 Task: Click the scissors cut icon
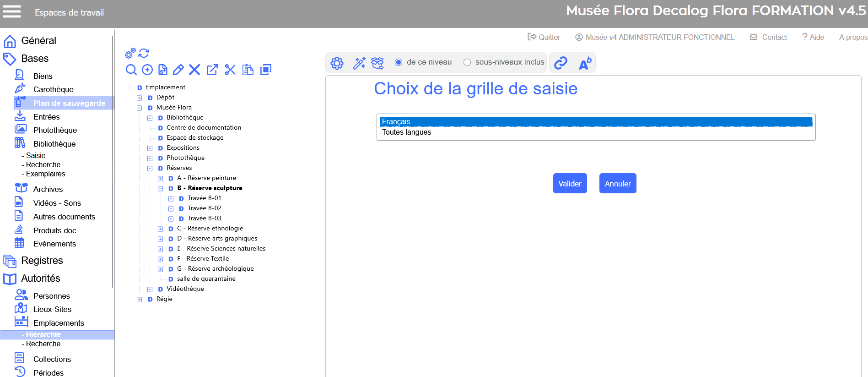coord(230,70)
